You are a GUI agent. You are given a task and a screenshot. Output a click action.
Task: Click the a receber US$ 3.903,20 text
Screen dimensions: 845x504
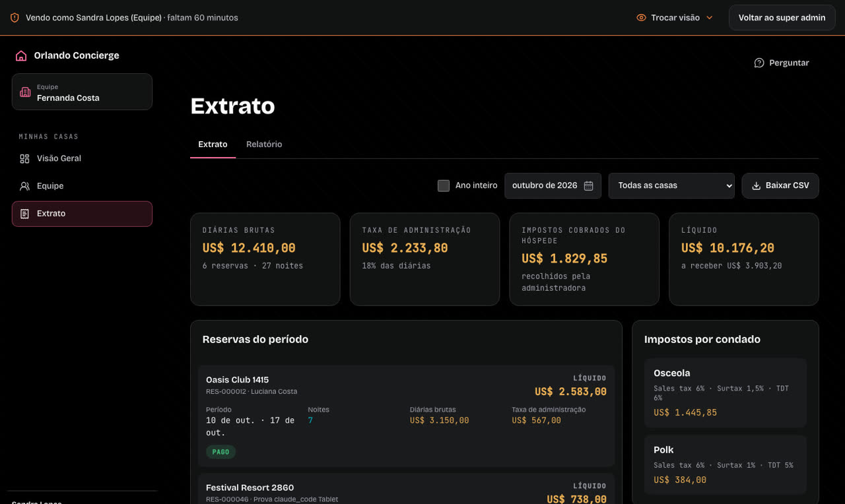coord(731,266)
